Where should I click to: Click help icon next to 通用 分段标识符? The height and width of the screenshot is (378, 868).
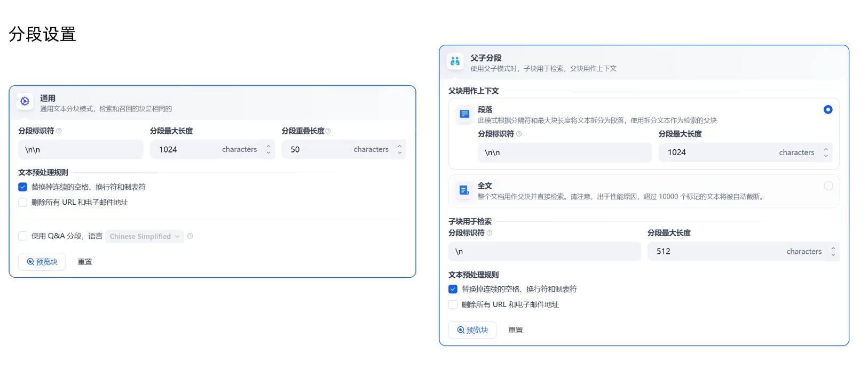click(x=59, y=131)
